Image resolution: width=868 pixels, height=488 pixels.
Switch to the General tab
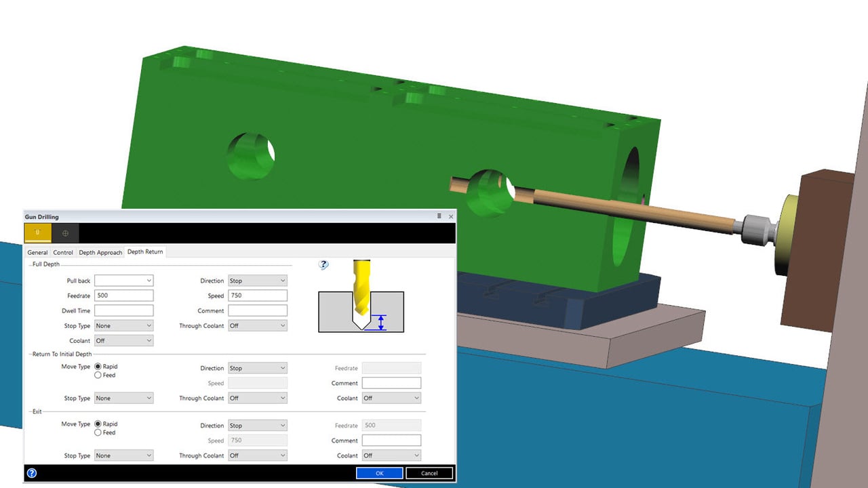pos(37,253)
